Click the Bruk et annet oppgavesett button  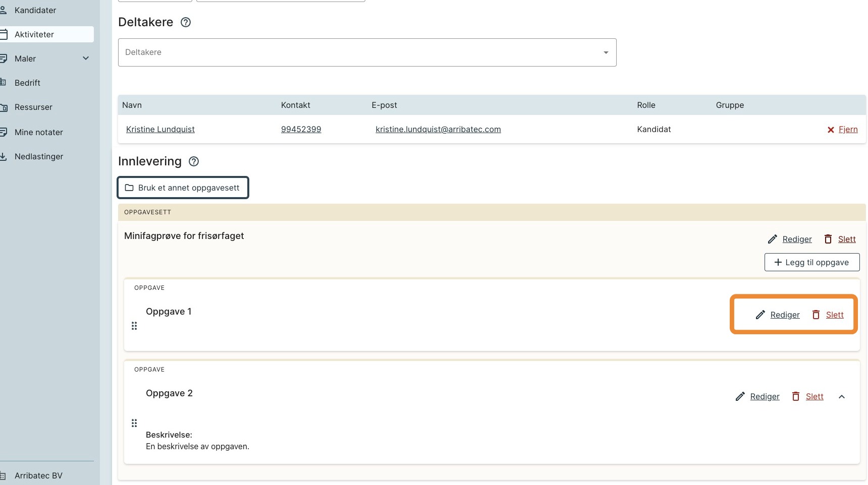[x=183, y=188]
